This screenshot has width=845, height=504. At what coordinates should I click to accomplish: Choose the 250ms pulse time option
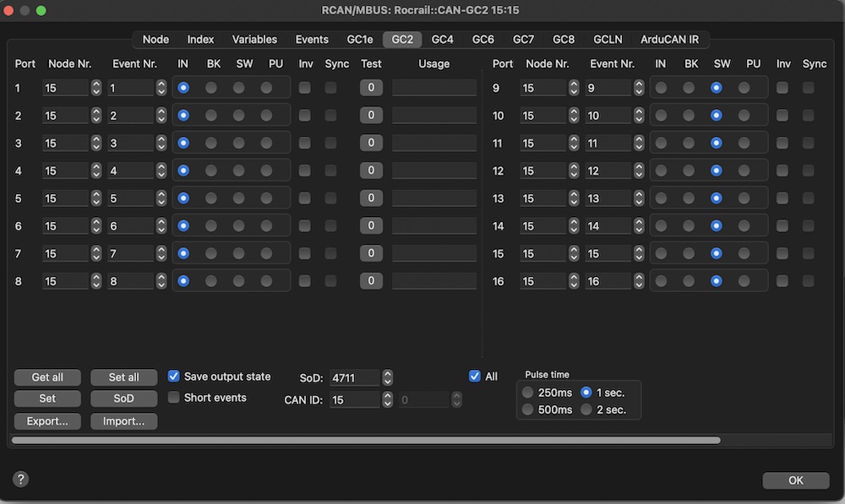point(528,393)
